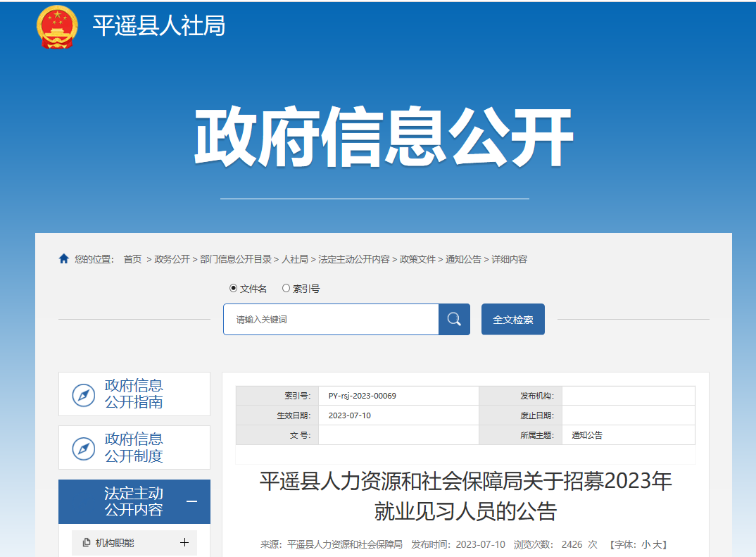Screen dimensions: 756x557
Task: Navigate to 人社局 breadcrumb link
Action: pos(295,259)
